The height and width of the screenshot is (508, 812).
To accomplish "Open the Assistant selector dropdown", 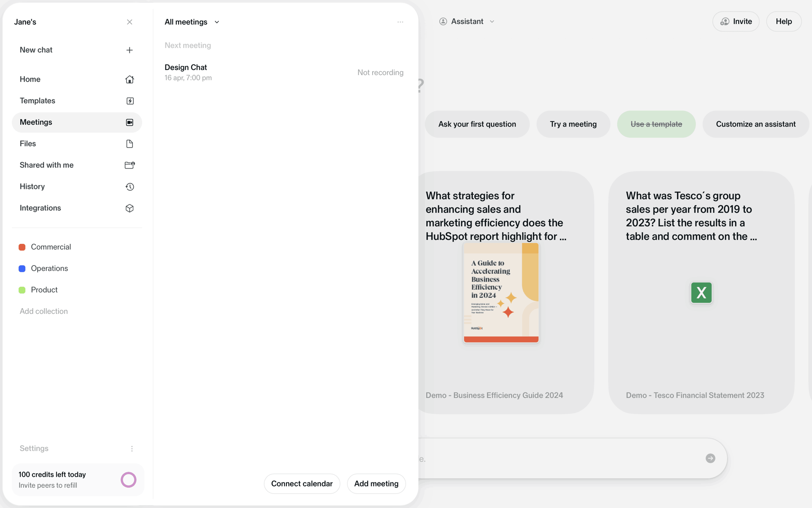I will 467,22.
